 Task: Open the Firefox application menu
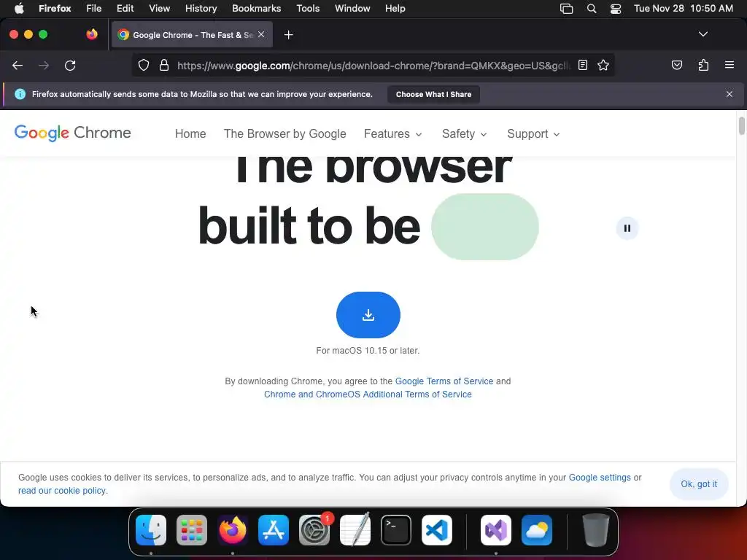click(55, 8)
